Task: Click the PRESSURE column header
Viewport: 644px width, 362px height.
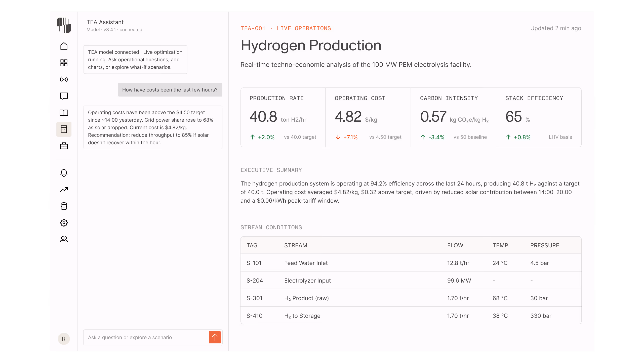Action: 545,245
